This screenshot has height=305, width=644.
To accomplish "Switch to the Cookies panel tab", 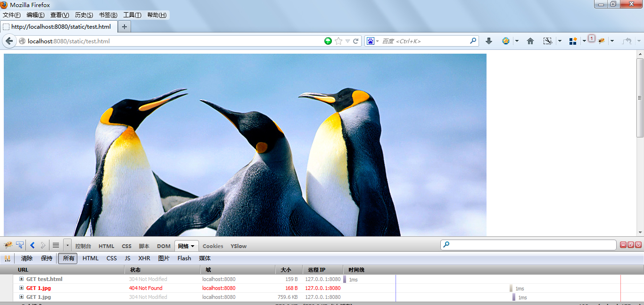I will (x=213, y=246).
